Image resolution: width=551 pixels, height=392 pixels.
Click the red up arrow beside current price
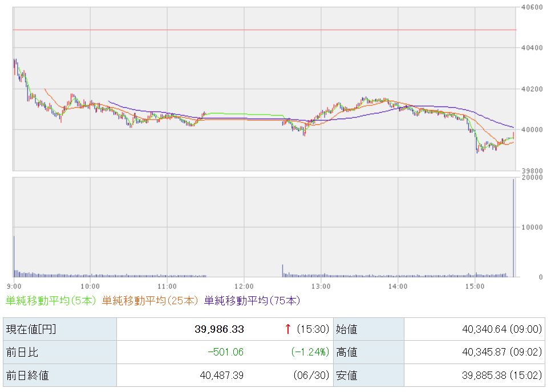click(x=288, y=329)
